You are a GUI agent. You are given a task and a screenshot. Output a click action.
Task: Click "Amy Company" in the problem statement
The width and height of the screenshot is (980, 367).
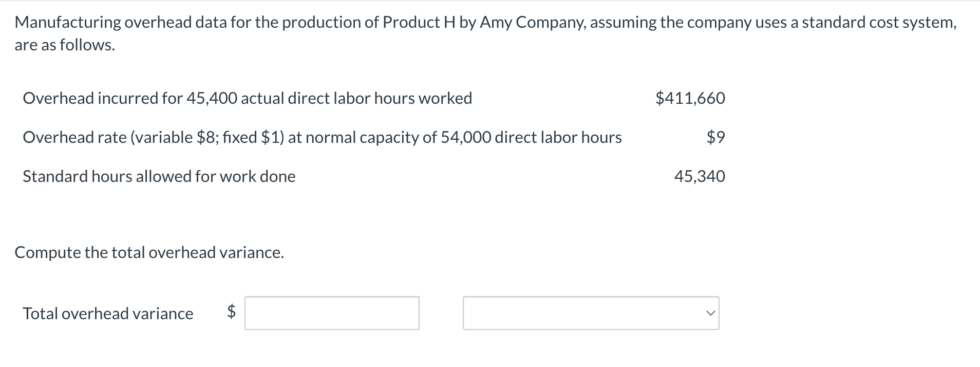click(532, 22)
